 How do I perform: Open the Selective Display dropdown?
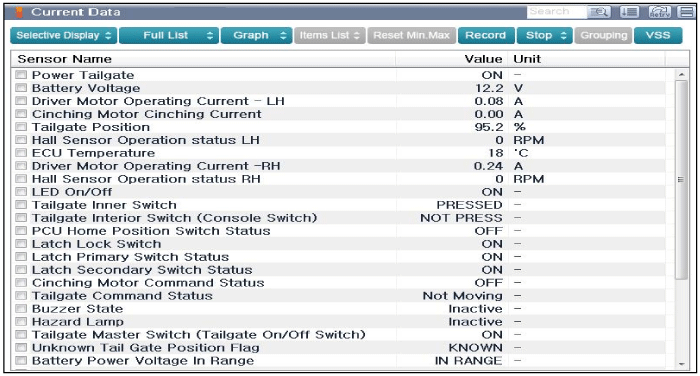64,35
